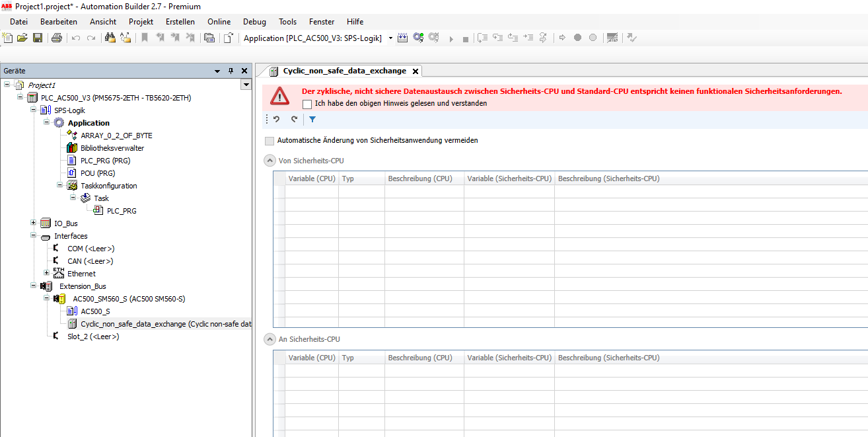Open Find with the binoculars icon
The image size is (868, 437).
pyautogui.click(x=110, y=38)
